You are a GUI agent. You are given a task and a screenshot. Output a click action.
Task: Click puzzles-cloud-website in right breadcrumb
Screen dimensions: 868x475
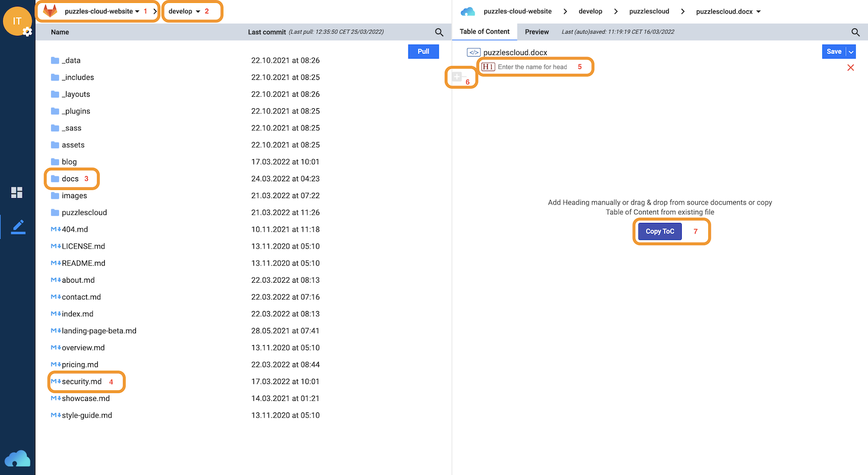click(518, 12)
